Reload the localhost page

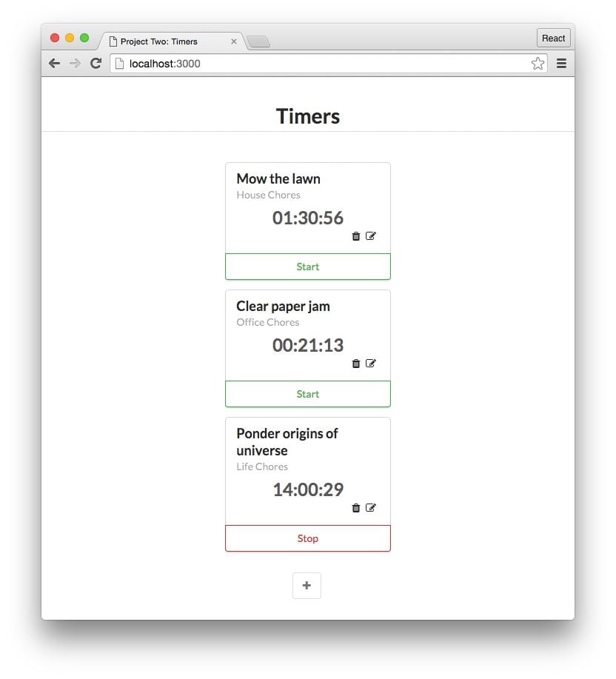point(96,63)
